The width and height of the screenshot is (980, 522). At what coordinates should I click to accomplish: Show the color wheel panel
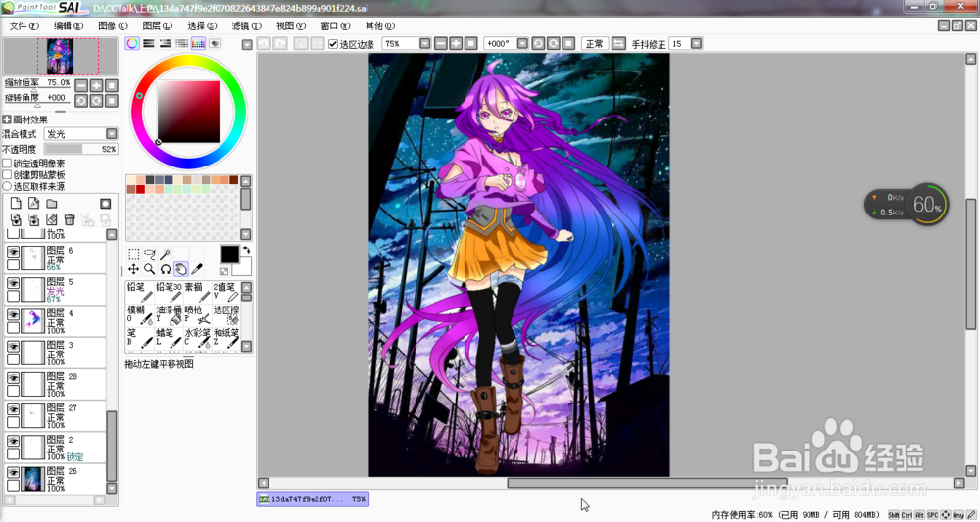pos(132,43)
